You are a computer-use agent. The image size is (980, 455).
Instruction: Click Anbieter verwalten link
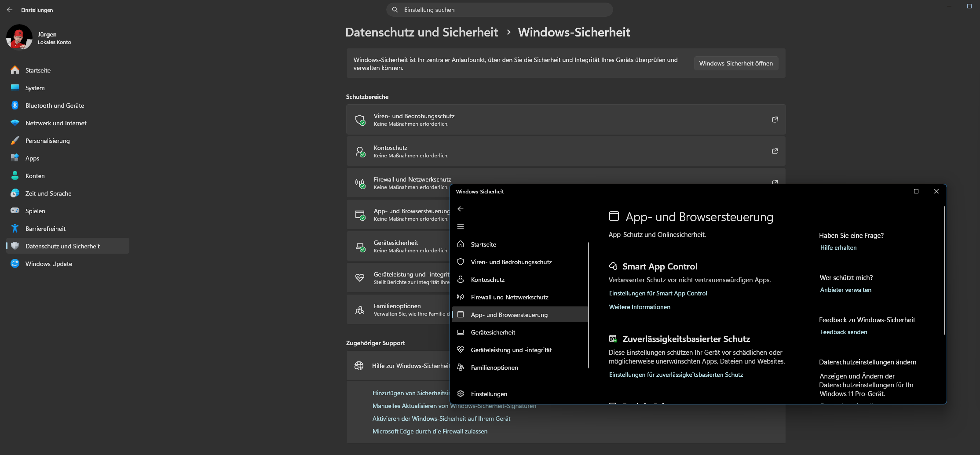tap(845, 290)
